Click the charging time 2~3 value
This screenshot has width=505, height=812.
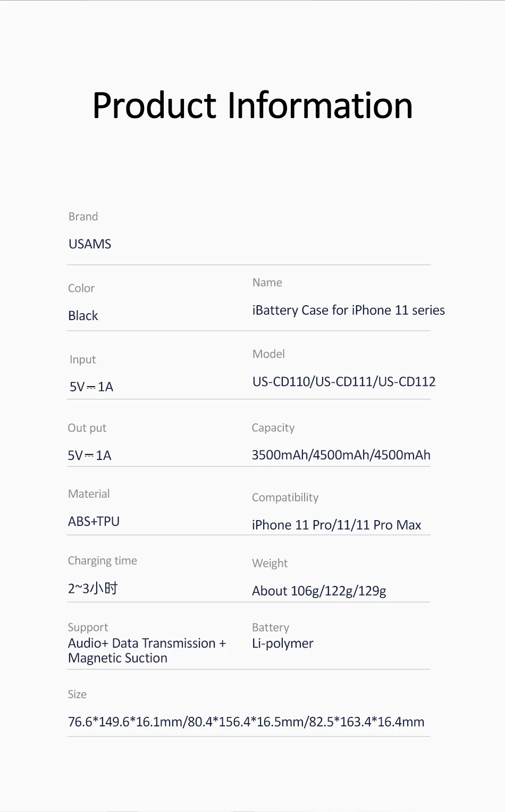pyautogui.click(x=92, y=589)
